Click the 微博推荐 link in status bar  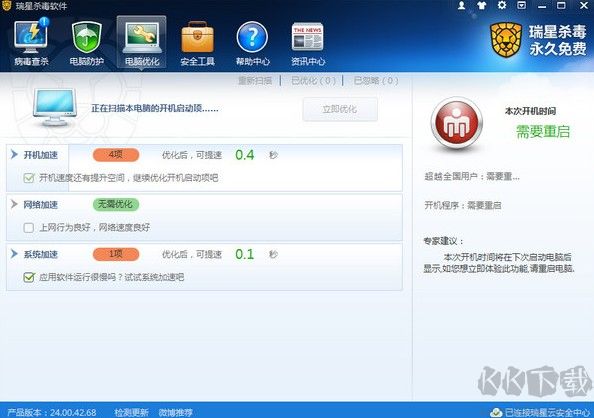pyautogui.click(x=175, y=412)
